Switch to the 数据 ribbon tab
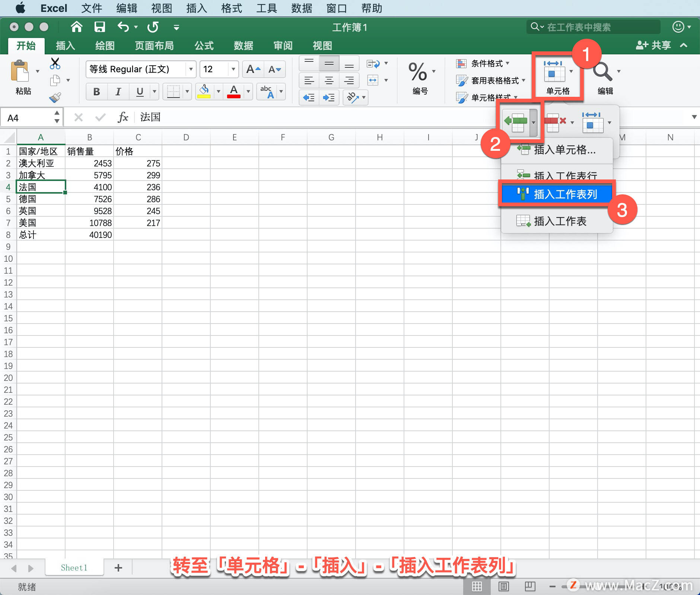 click(243, 45)
